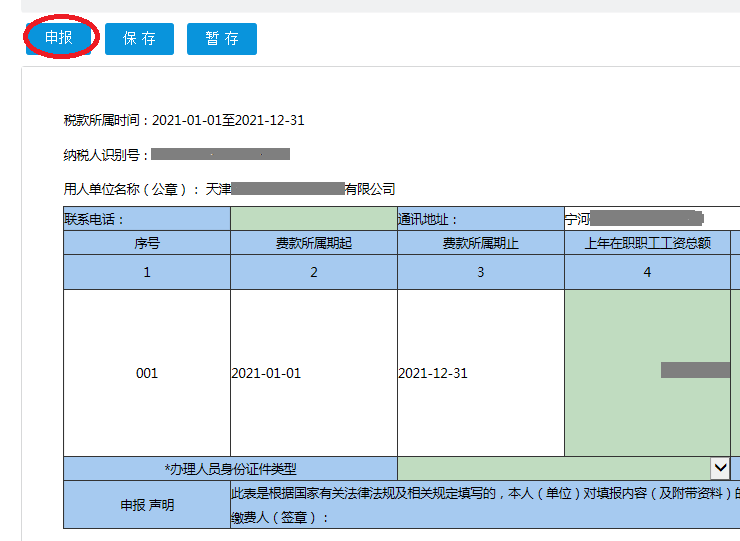Image resolution: width=740 pixels, height=541 pixels.
Task: Click the 通讯地址 value field starting with 宁河
Action: coord(650,219)
